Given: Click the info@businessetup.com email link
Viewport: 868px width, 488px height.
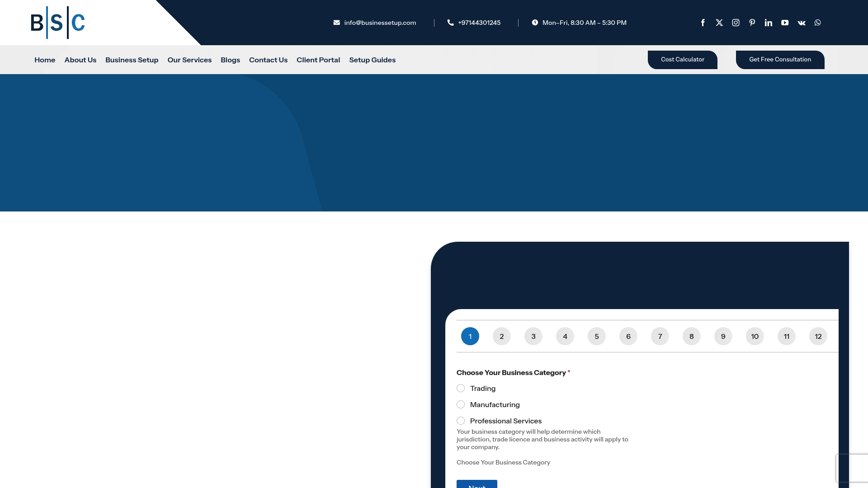Looking at the screenshot, I should point(380,22).
